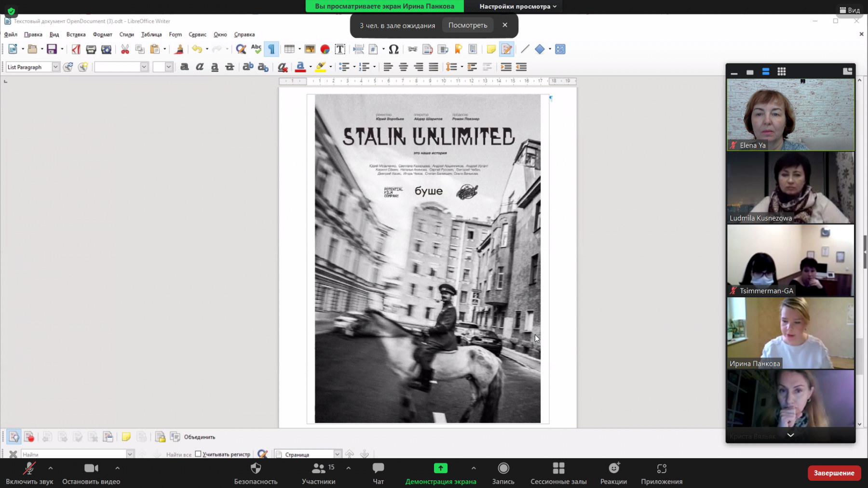Click Запись record button
Image resolution: width=868 pixels, height=488 pixels.
pos(503,473)
